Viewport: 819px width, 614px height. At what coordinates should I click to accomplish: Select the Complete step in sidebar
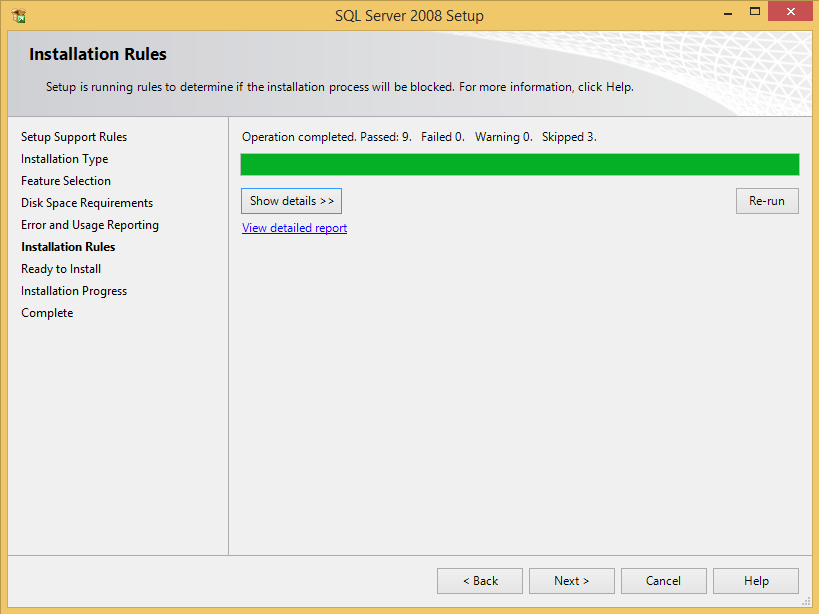point(47,313)
